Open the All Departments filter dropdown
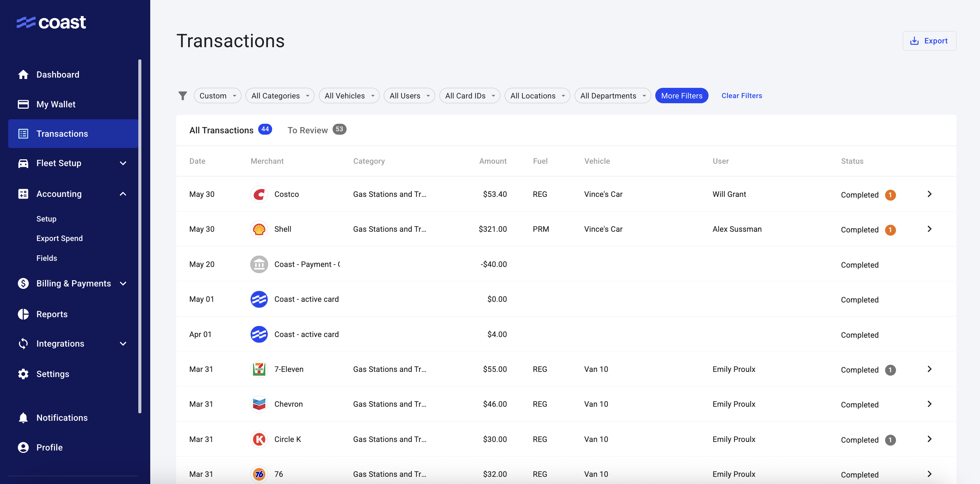Viewport: 980px width, 484px height. point(612,96)
